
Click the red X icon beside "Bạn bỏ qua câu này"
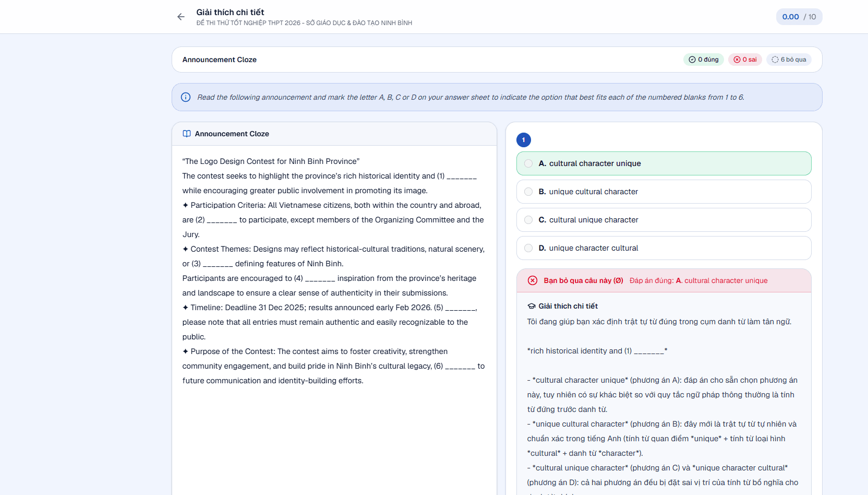533,280
